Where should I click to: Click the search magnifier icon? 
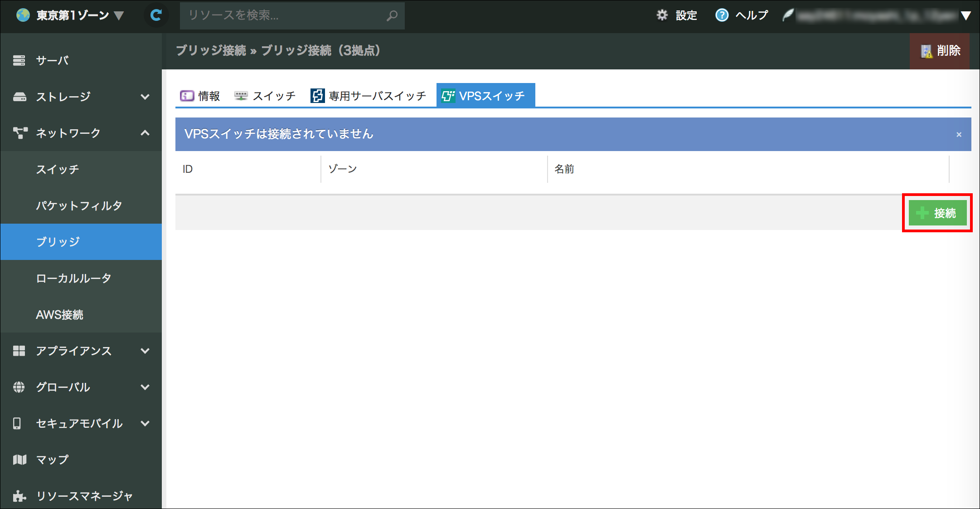pos(392,16)
